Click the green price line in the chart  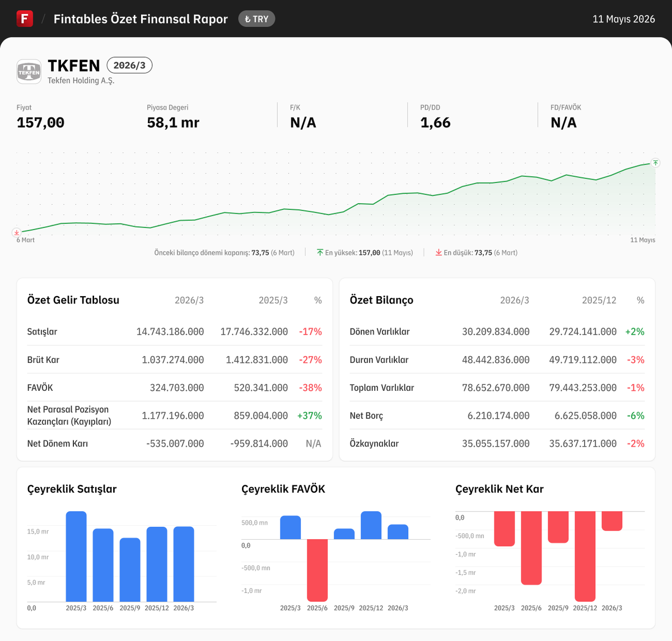336,213
